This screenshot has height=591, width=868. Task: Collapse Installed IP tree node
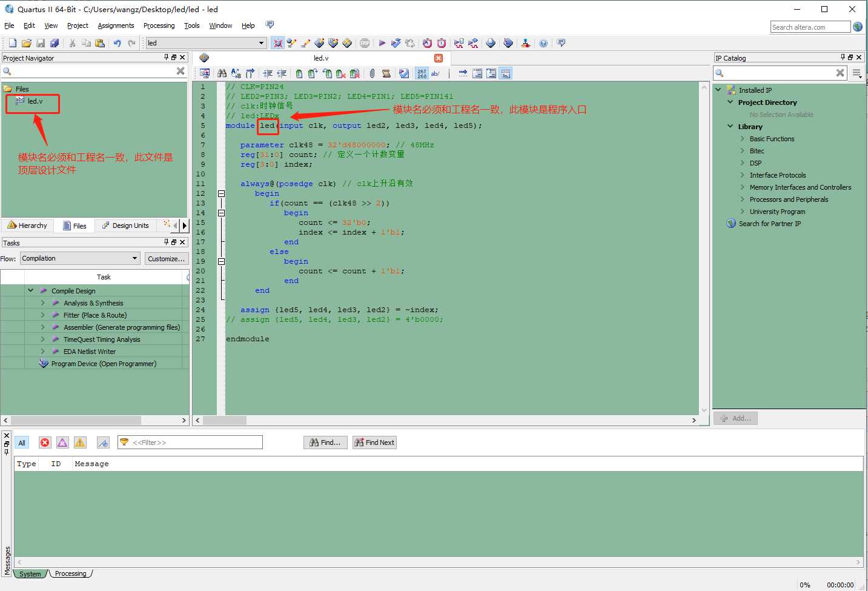[x=718, y=90]
